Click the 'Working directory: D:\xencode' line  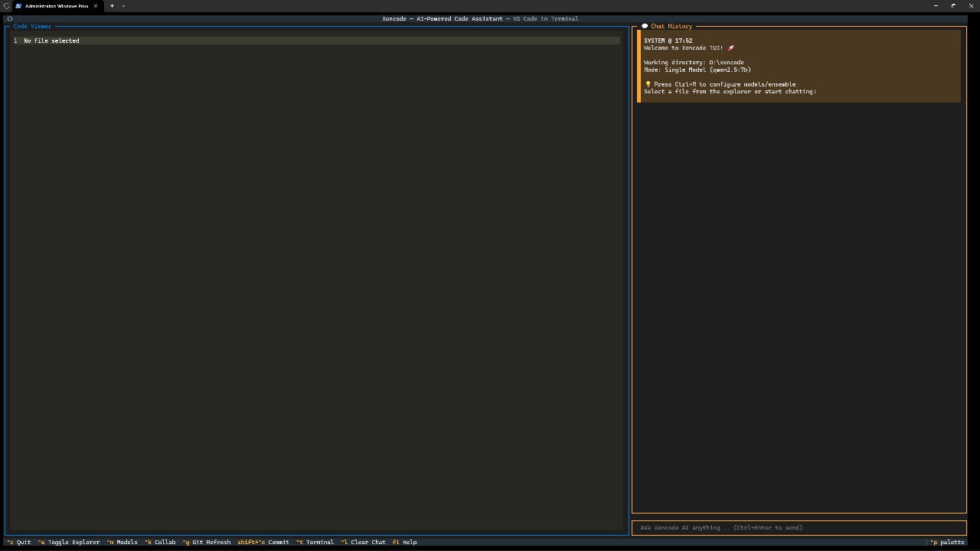694,63
